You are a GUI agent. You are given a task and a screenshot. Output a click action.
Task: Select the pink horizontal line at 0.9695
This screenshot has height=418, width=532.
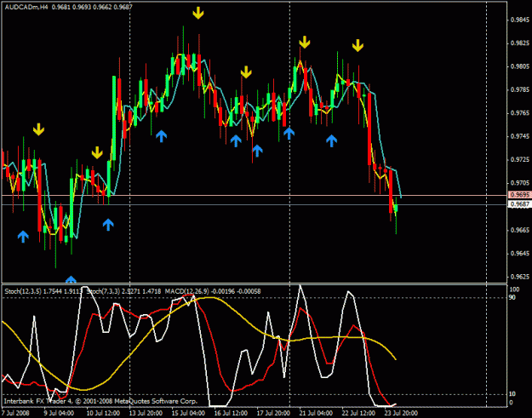click(255, 195)
